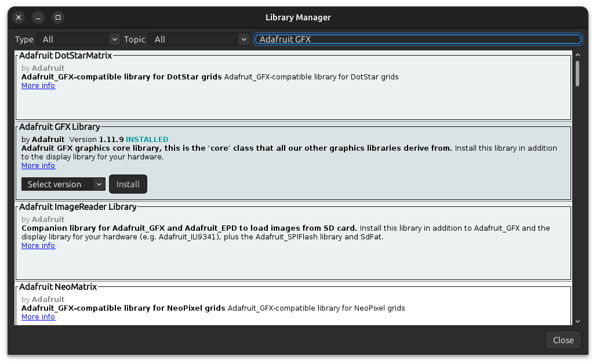
Task: Select the Adafruit NeoMatrix entry title
Action: 58,287
